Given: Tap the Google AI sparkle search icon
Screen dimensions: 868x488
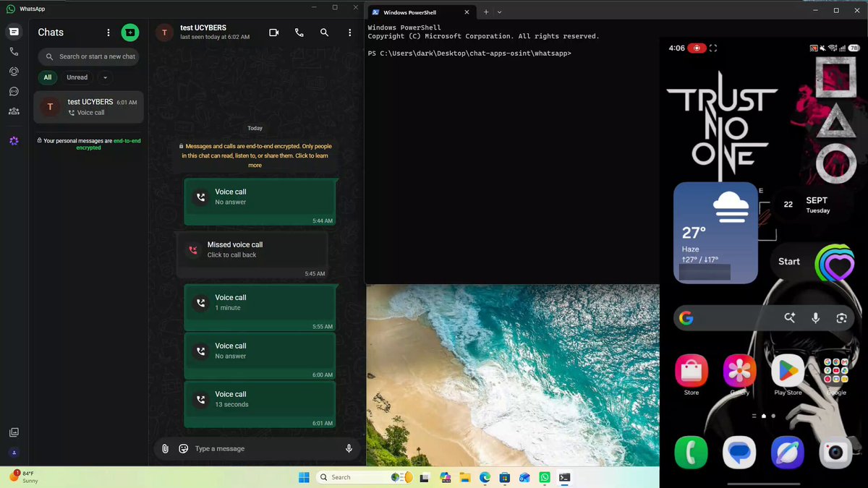Looking at the screenshot, I should (x=790, y=318).
